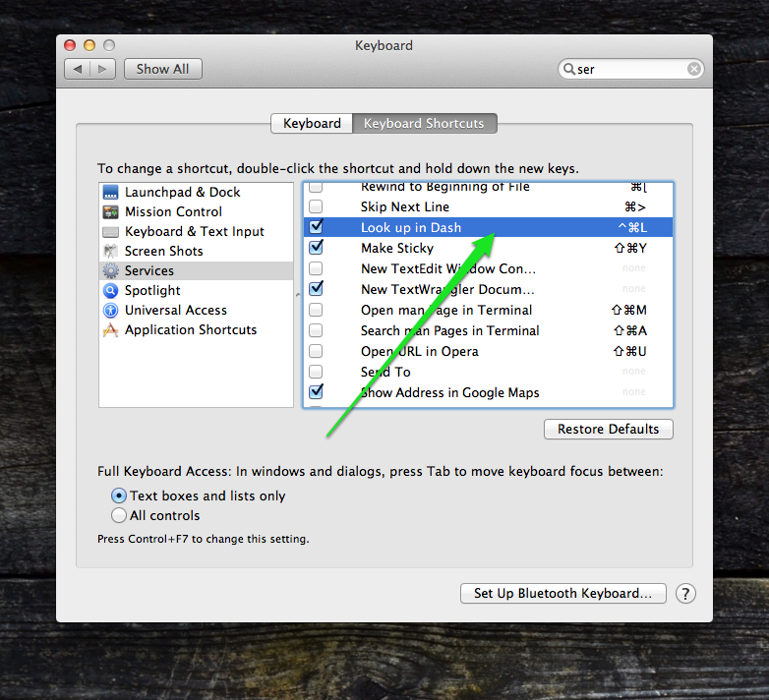Viewport: 769px width, 700px height.
Task: Enable the Skip Next Line checkbox
Action: [x=316, y=206]
